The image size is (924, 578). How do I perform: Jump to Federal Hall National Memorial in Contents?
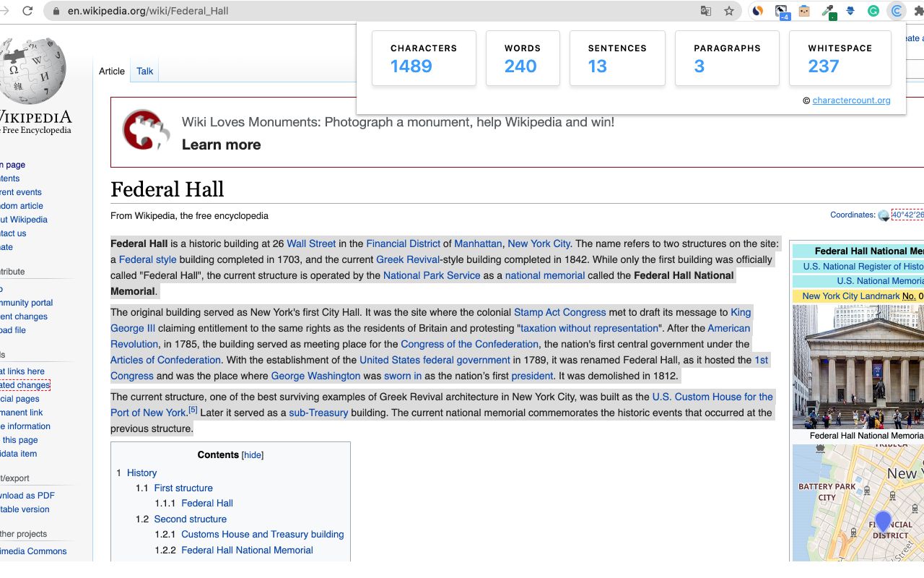247,550
